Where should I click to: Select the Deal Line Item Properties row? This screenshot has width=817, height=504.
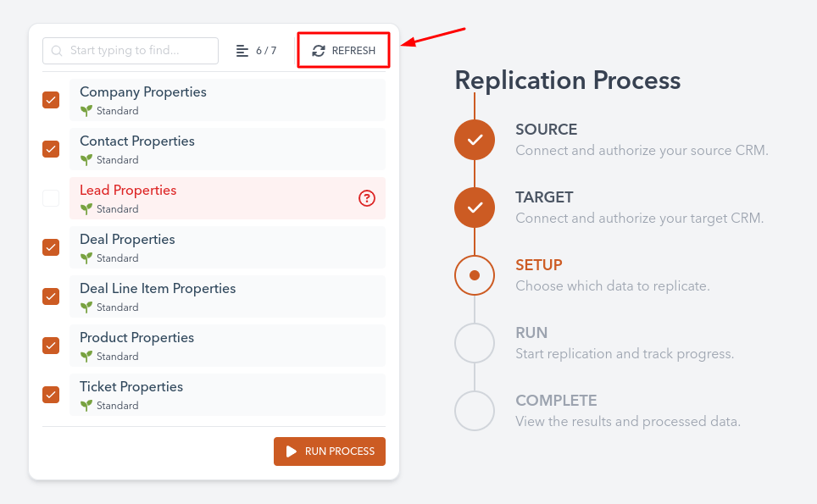pyautogui.click(x=227, y=296)
